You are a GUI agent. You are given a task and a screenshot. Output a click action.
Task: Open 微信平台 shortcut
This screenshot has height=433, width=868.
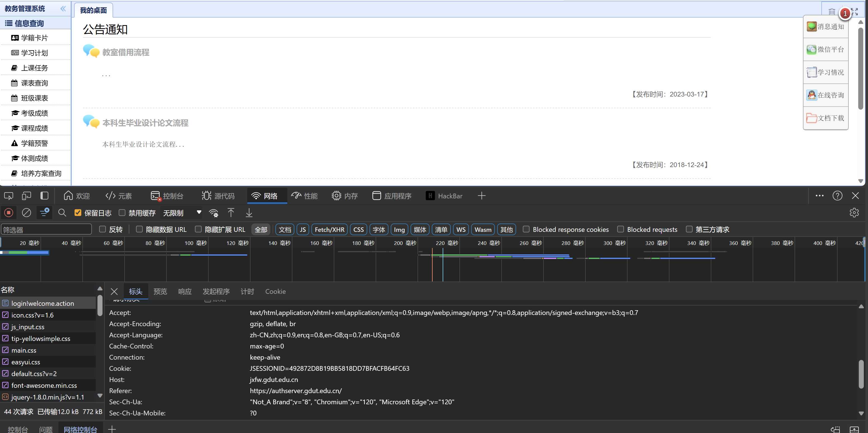[825, 49]
